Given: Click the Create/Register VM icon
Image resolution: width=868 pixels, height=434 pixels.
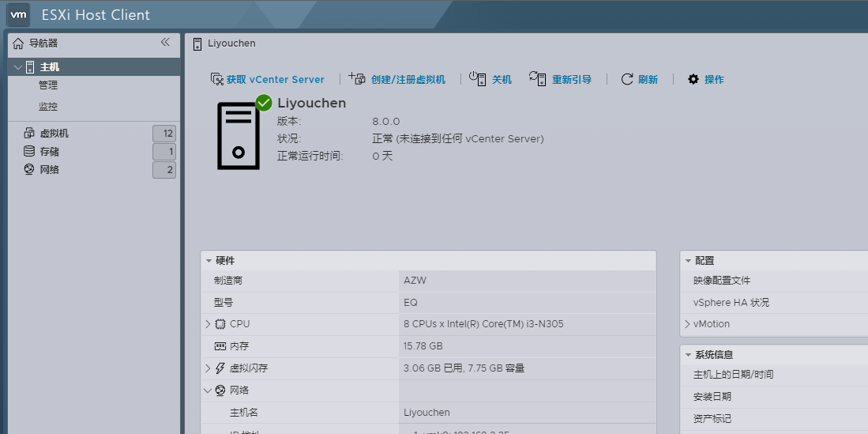Looking at the screenshot, I should pyautogui.click(x=357, y=79).
